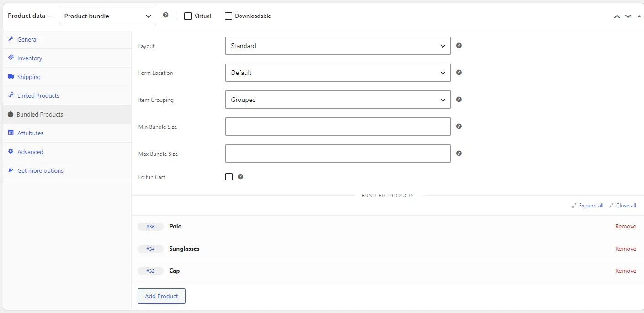Click the hexagon icon beside Bundled Products
644x313 pixels.
11,115
